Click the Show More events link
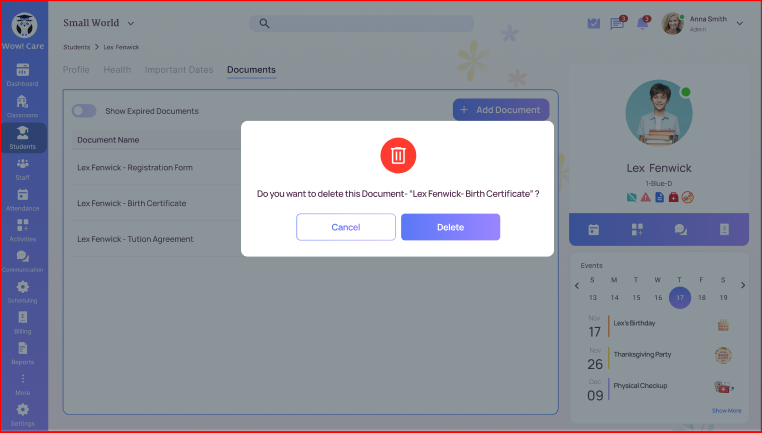This screenshot has height=433, width=762. click(726, 411)
